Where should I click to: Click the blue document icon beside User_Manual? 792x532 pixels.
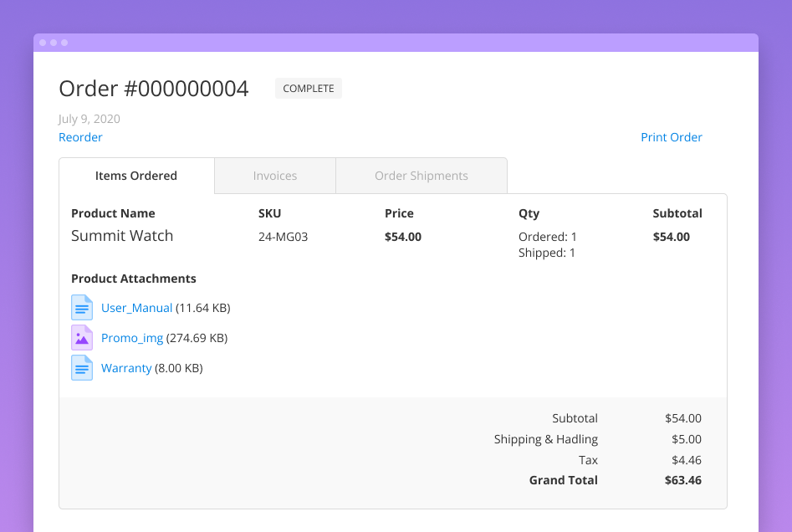point(82,307)
